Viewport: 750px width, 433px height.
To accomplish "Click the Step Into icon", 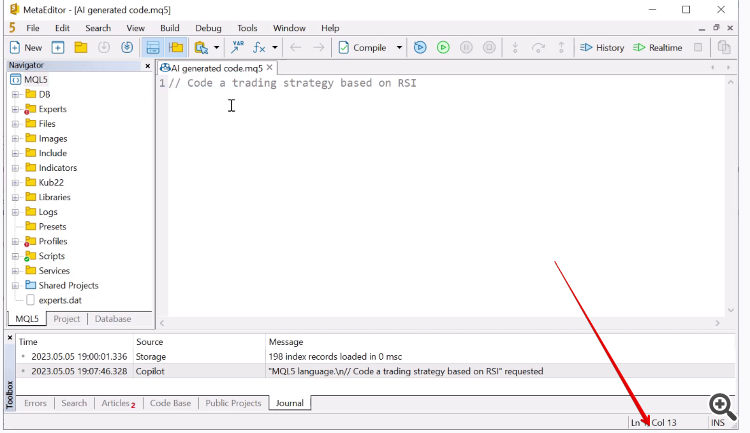I will click(515, 47).
